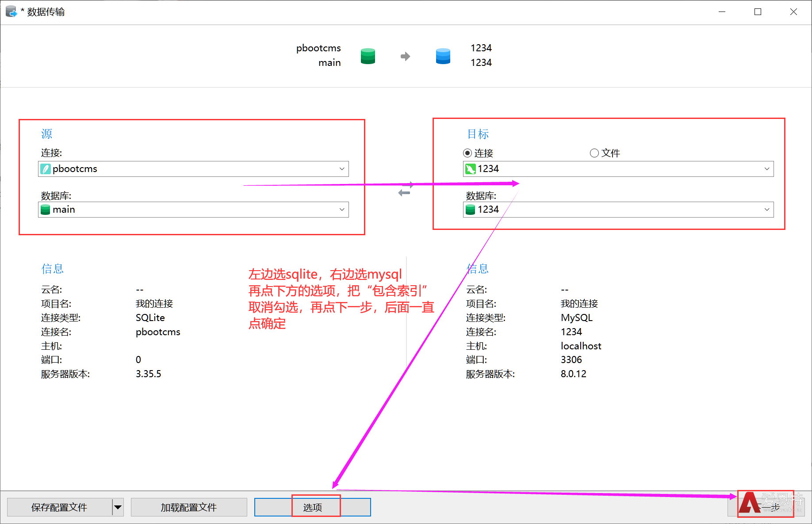
Task: Click the 源 section heading
Action: (x=47, y=134)
